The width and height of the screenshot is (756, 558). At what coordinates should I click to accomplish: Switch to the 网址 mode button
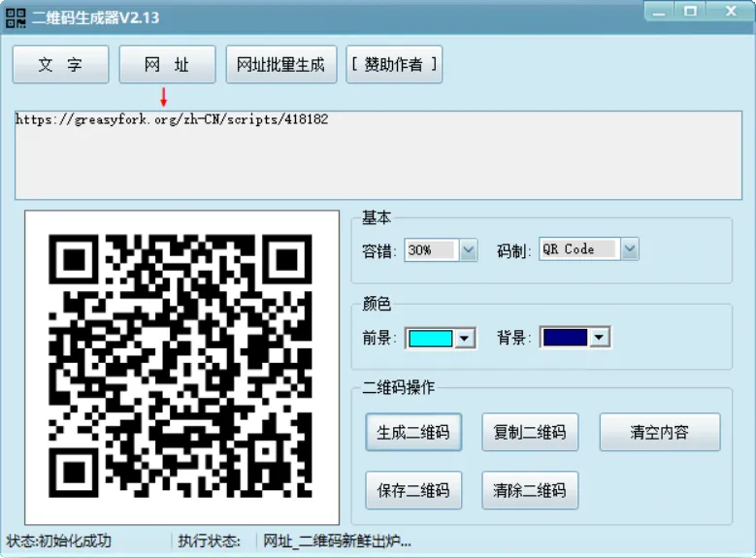167,65
